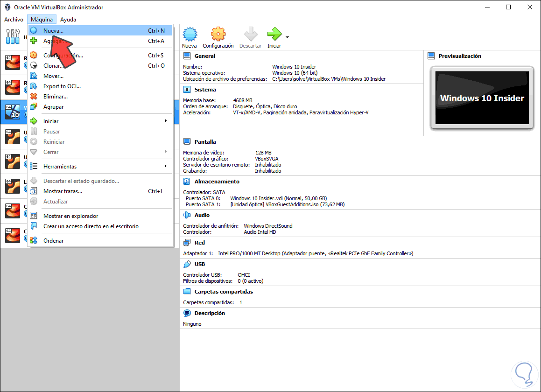Click the desktop shortcut menu icon

tap(34, 226)
